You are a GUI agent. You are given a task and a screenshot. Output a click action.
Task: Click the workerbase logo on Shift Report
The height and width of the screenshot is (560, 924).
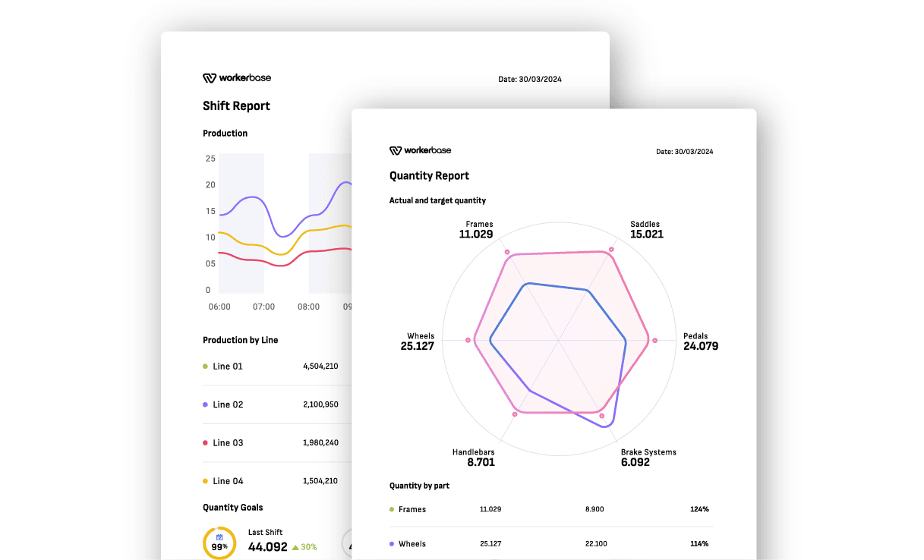coord(236,78)
